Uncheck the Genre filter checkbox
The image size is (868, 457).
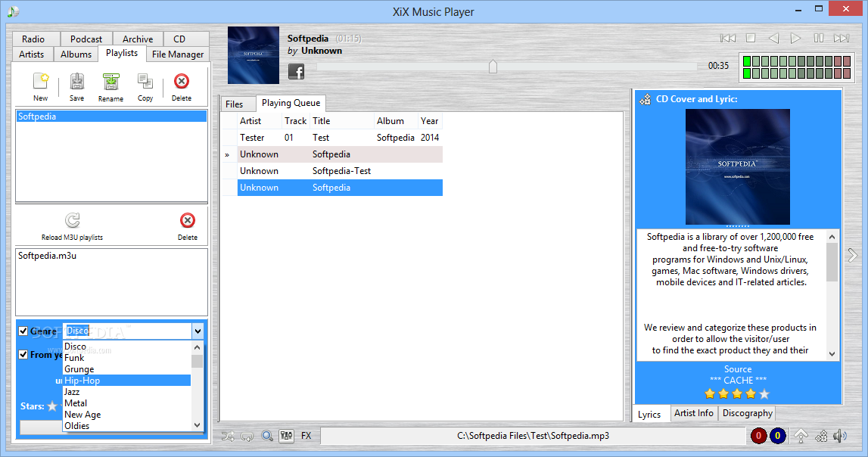[x=23, y=331]
